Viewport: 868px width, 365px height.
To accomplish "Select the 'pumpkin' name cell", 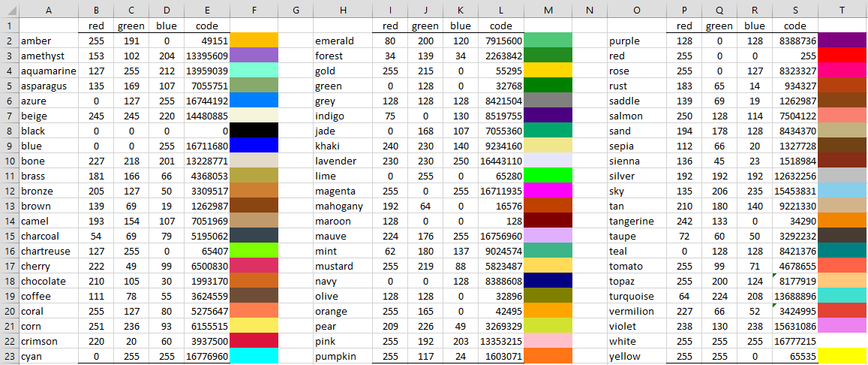I will [343, 356].
